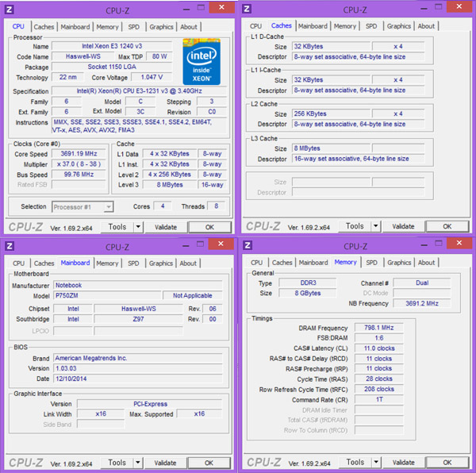Open Tools dropdown arrow in Memory window

(376, 462)
